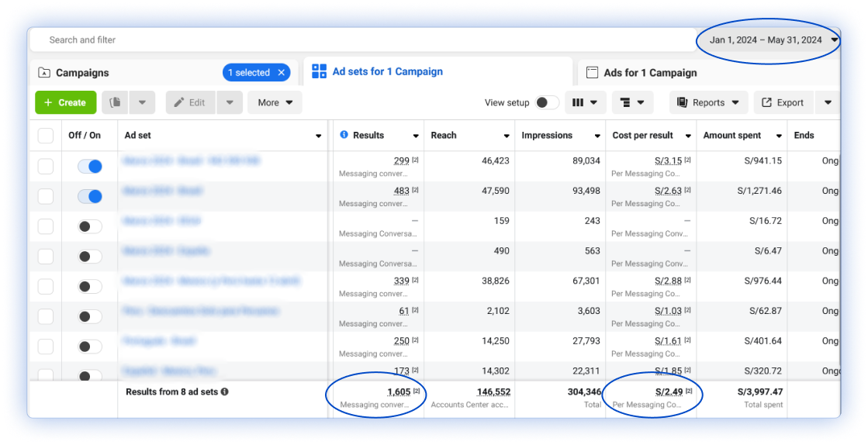Open the Reports menu
The height and width of the screenshot is (445, 868).
[708, 102]
